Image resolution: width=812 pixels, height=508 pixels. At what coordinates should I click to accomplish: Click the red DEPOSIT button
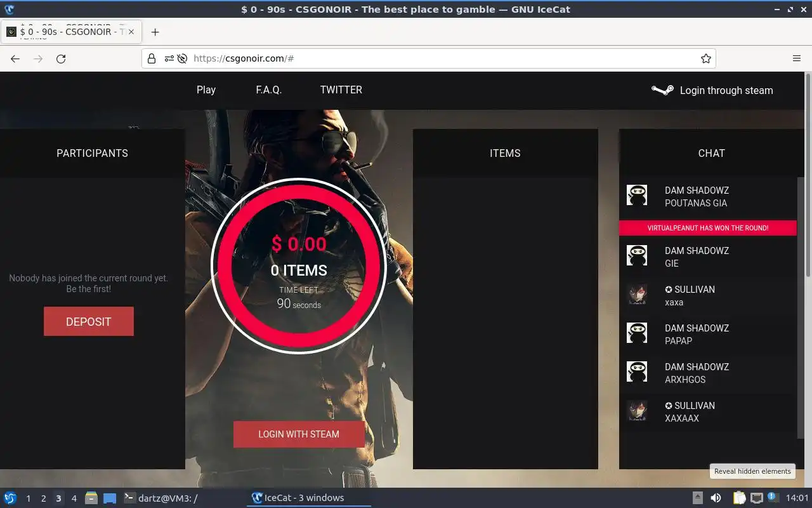click(x=89, y=321)
